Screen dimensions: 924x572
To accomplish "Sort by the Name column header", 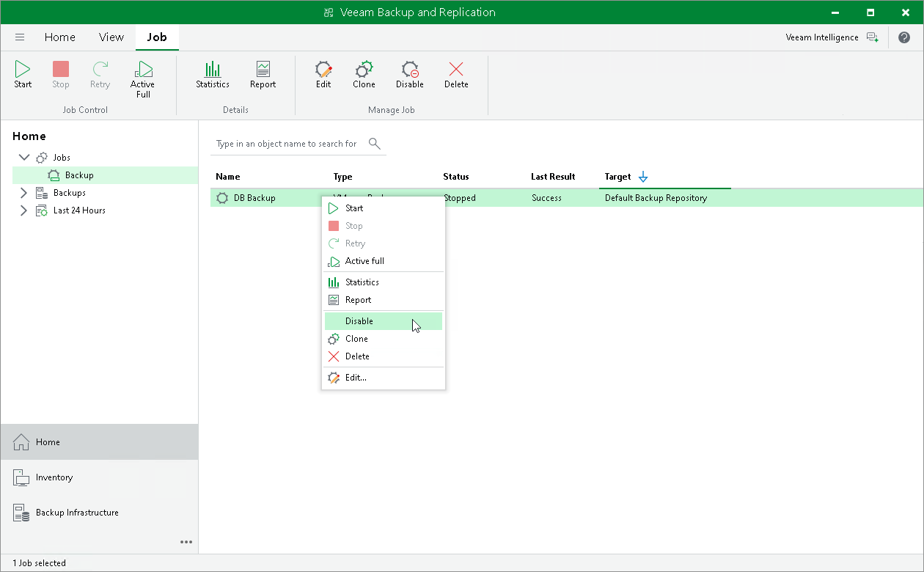I will (228, 177).
